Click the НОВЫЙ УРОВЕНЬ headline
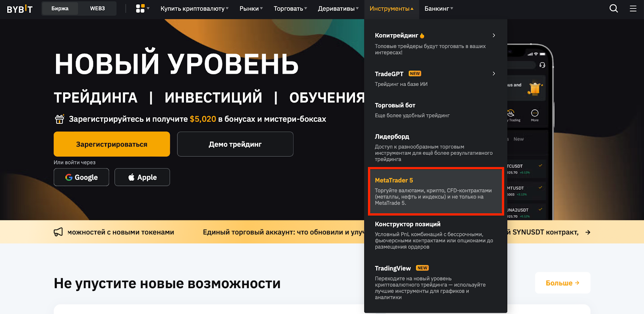The image size is (644, 314). pyautogui.click(x=177, y=63)
